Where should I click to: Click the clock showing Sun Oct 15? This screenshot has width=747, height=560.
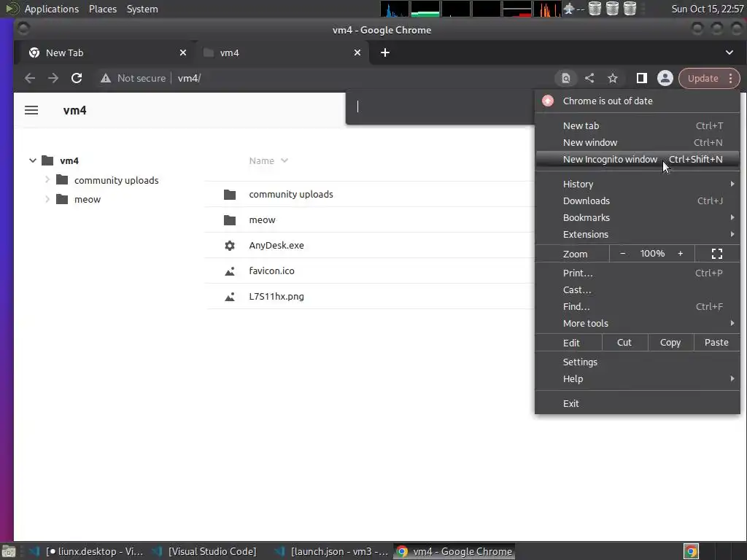tap(707, 9)
